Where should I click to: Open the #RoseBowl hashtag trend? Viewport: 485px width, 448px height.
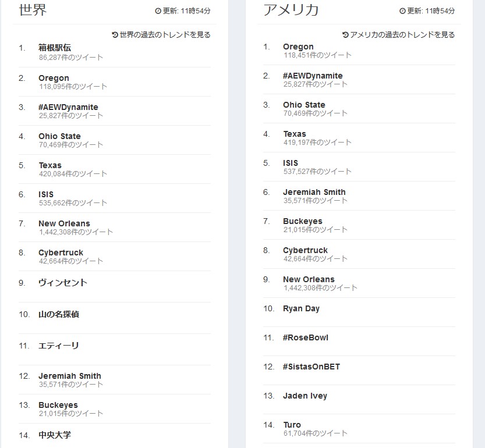306,337
